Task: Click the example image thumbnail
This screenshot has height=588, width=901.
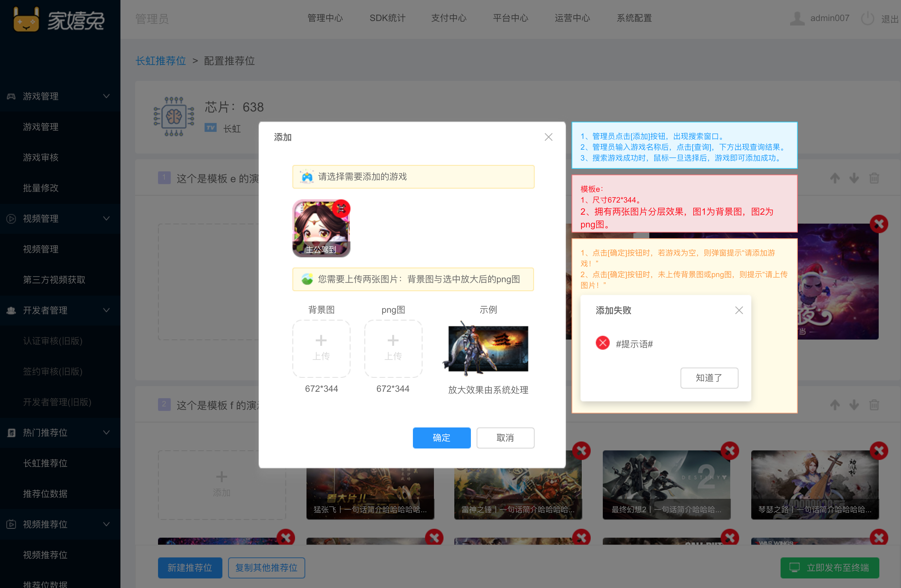Action: coord(487,348)
